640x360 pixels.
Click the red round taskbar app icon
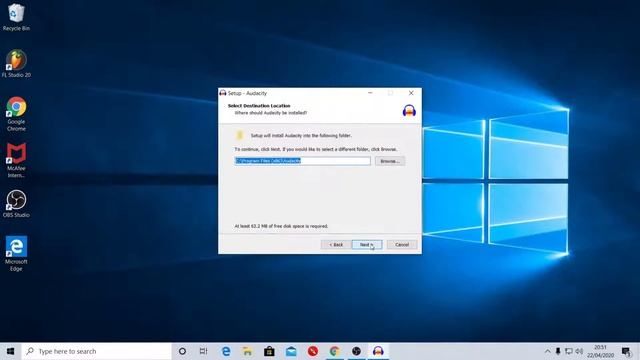point(313,351)
